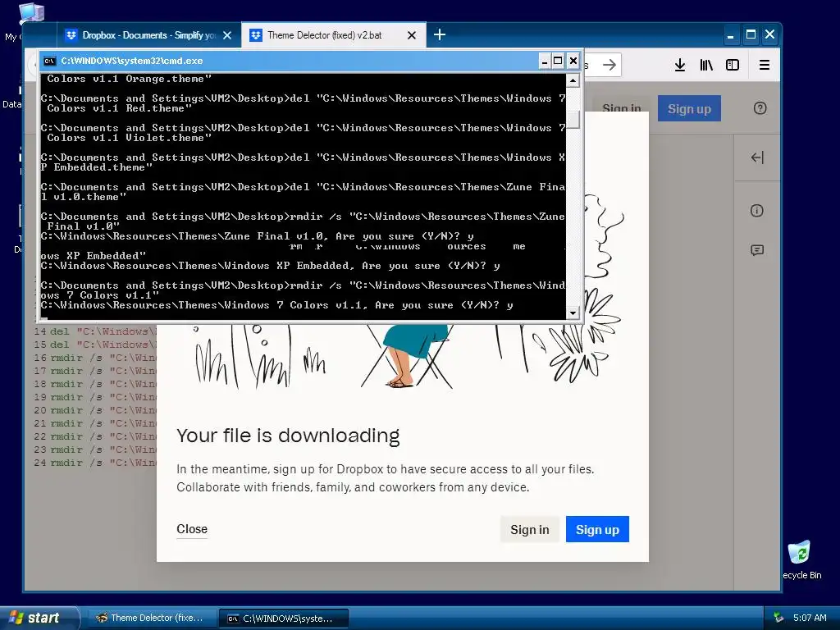840x630 pixels.
Task: Close the Theme Delector (fixed) v2.bat tab
Action: coord(412,35)
